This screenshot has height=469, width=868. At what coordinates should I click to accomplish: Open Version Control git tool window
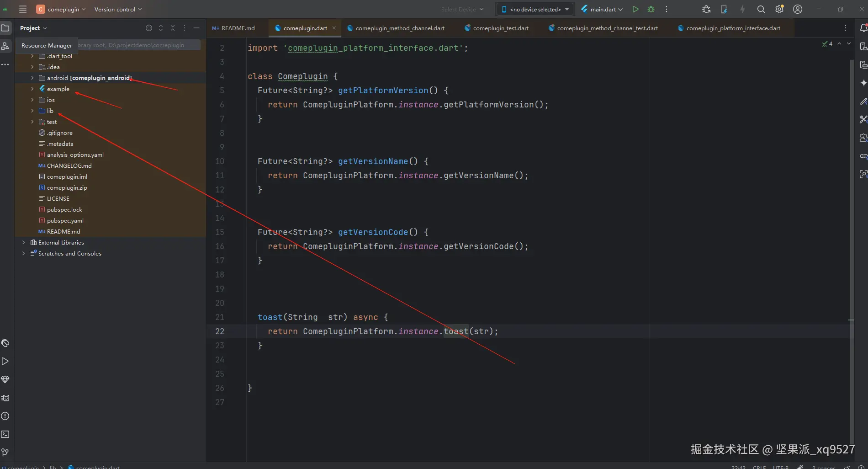point(5,453)
